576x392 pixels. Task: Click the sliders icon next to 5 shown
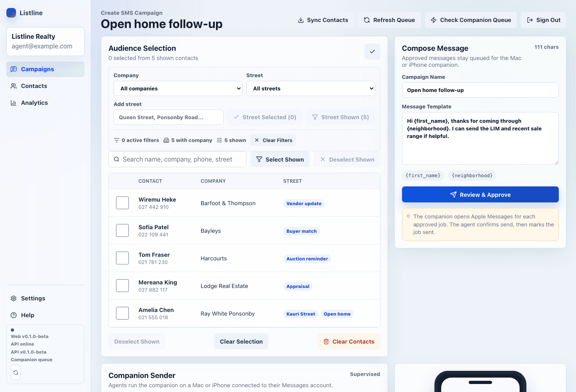coord(220,140)
